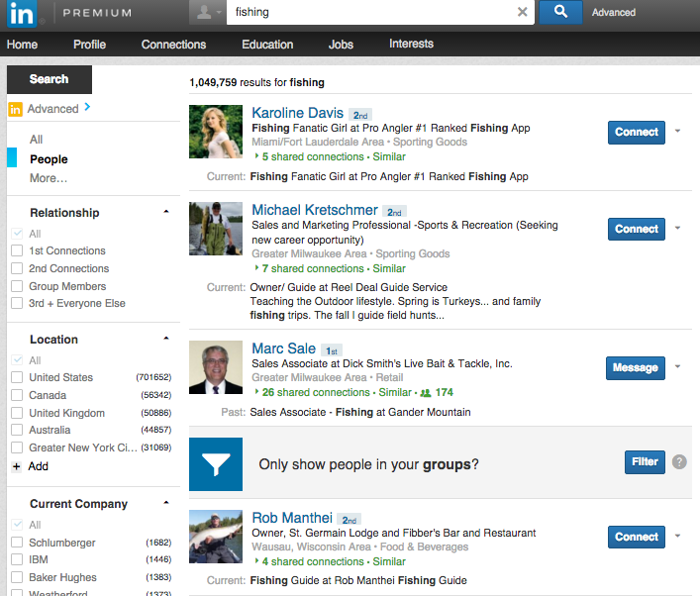Open Karoline Davis profile name link

(x=297, y=113)
